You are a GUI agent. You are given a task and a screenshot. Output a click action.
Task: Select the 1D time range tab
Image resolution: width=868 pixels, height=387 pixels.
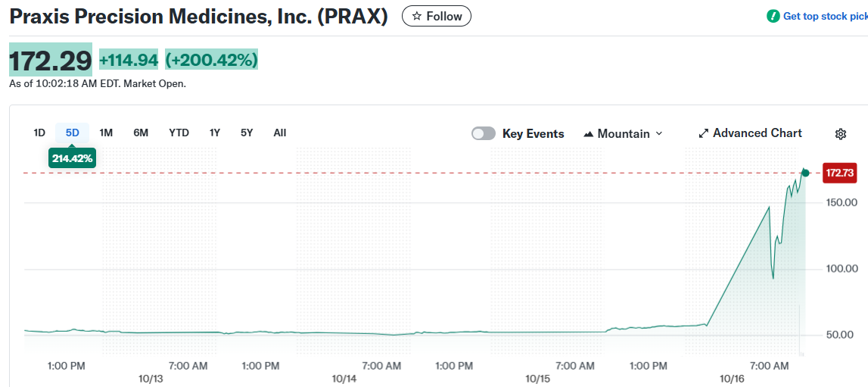[x=39, y=133]
